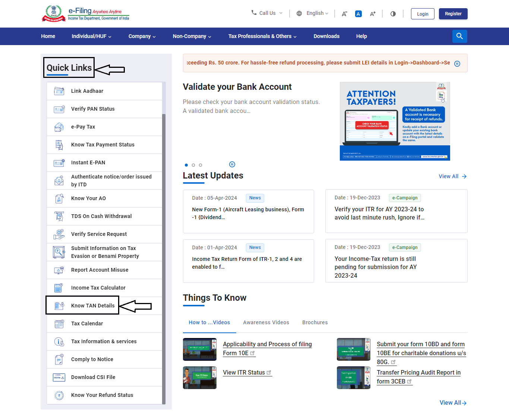Pause the scrolling announcement ticker
The height and width of the screenshot is (420, 509).
pos(457,64)
